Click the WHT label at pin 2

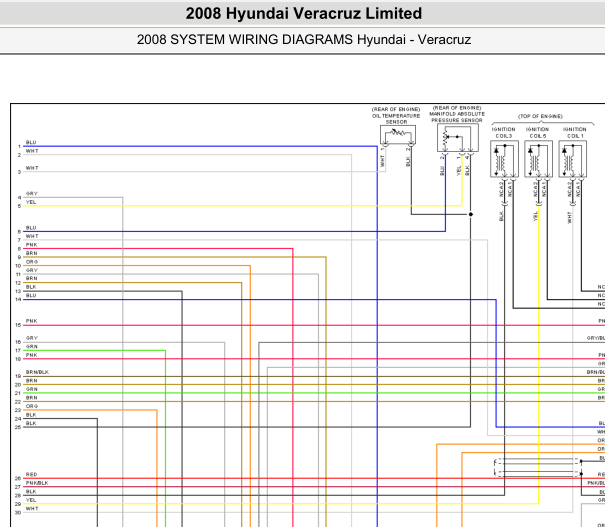click(x=32, y=151)
